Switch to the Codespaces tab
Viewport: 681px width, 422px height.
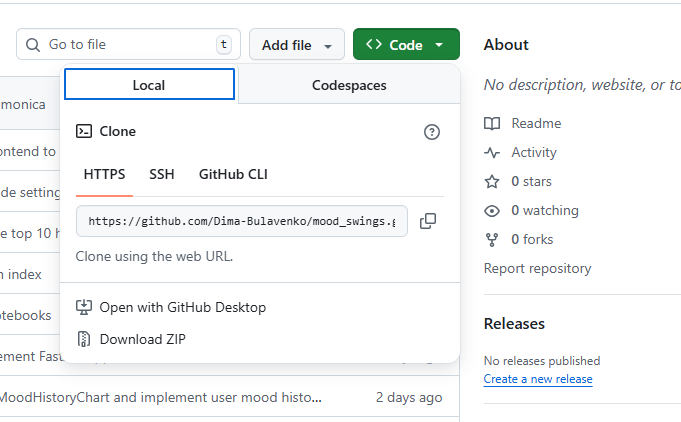349,85
